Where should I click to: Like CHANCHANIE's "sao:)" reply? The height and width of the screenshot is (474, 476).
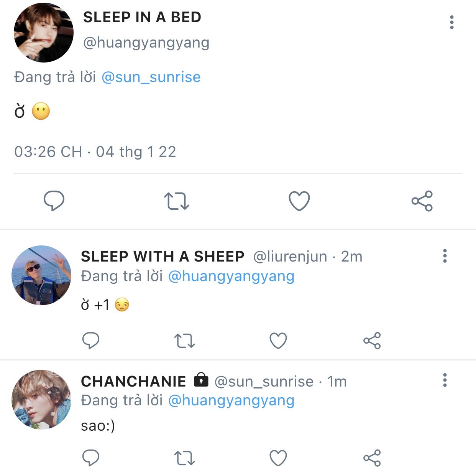point(278,458)
